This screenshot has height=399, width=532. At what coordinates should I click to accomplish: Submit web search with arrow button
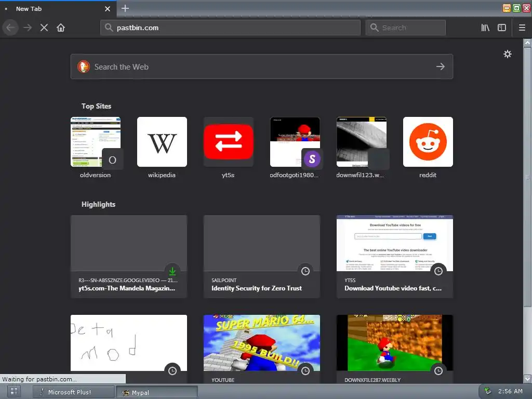pos(441,66)
